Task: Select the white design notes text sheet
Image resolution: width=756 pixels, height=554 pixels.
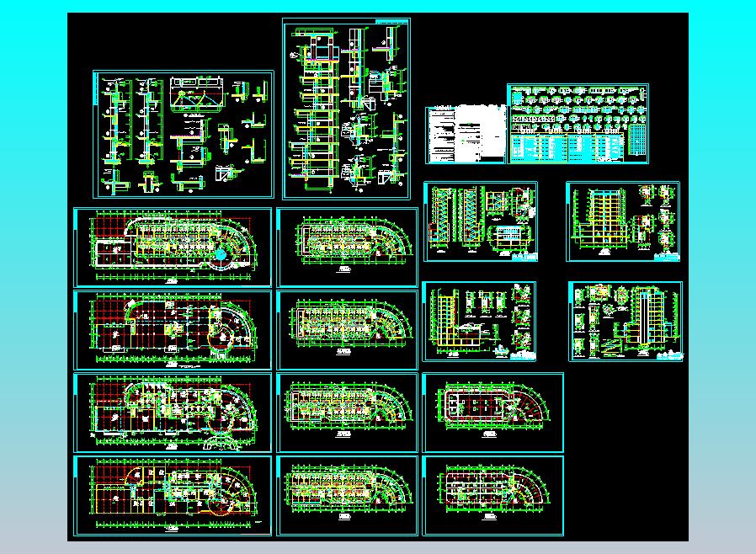Action: click(466, 135)
